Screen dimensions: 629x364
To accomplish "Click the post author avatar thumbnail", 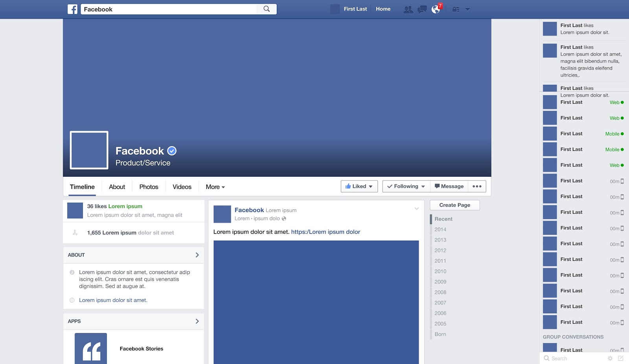I will pos(222,214).
